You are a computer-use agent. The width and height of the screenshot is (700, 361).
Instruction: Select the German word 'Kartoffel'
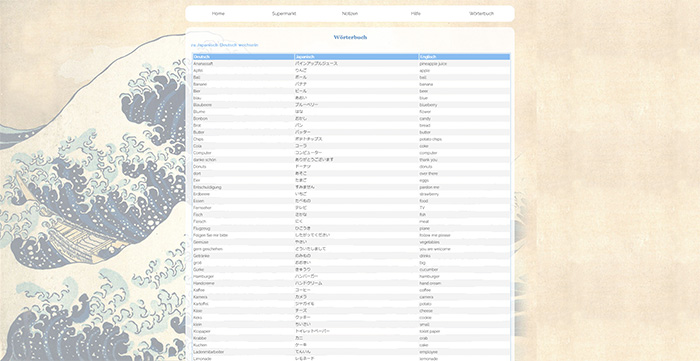tap(201, 304)
